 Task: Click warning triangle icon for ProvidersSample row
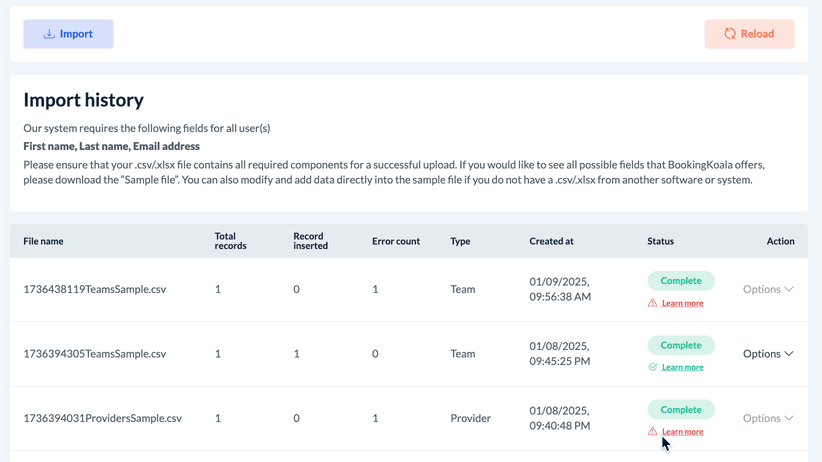coord(653,431)
